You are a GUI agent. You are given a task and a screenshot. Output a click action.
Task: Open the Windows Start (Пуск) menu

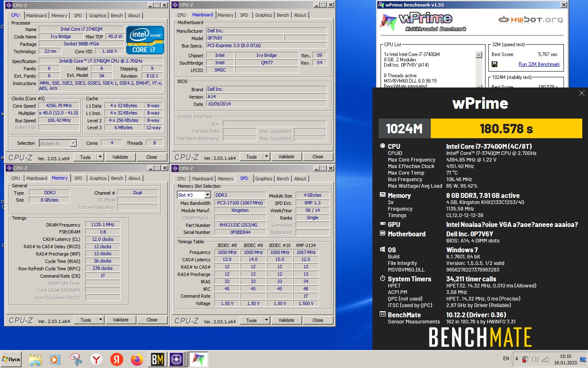tap(11, 359)
